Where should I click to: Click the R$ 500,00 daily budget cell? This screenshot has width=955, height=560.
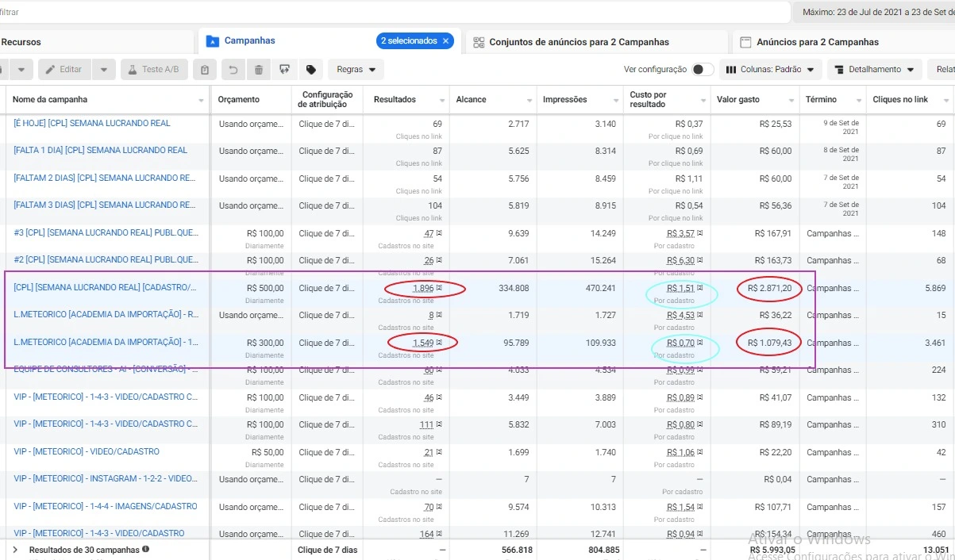tap(265, 288)
